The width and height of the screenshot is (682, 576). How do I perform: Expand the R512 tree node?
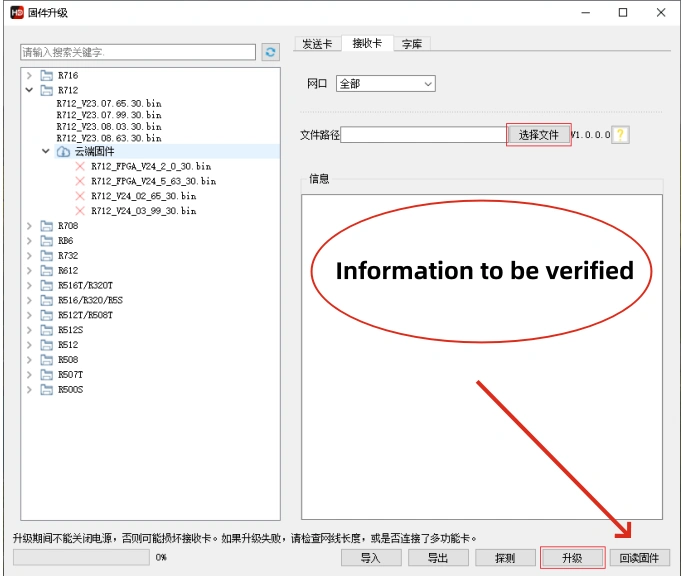click(29, 345)
